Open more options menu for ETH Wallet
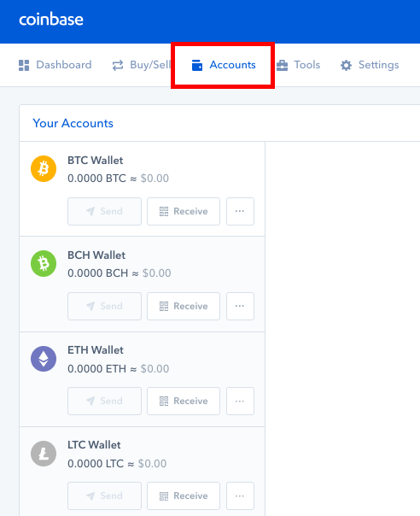Screen dimensions: 420x516 (x=240, y=401)
